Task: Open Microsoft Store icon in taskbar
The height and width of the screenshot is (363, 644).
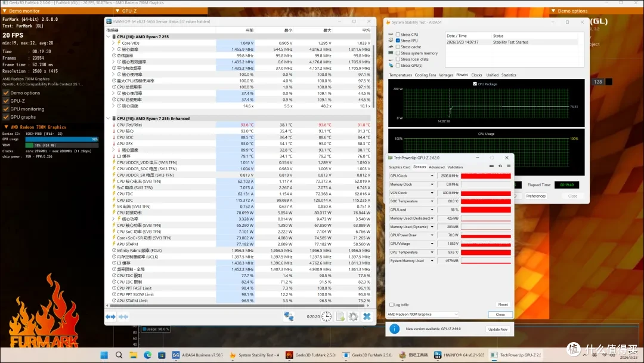Action: (162, 355)
